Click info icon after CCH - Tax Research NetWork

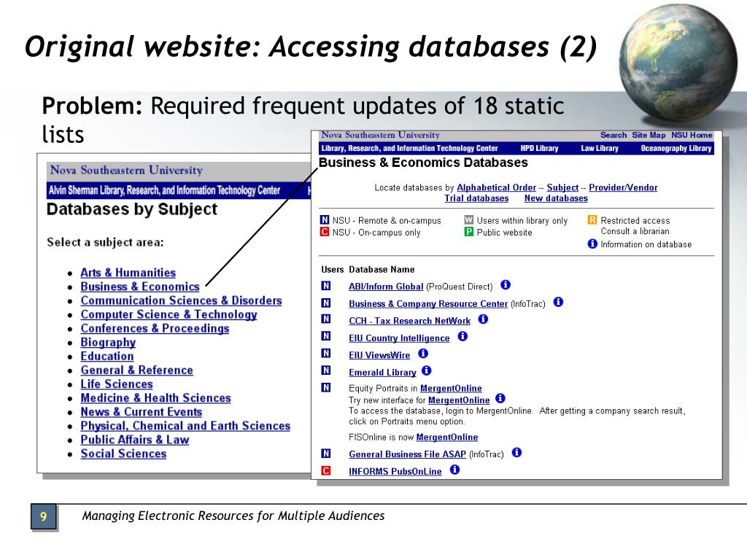[x=483, y=319]
